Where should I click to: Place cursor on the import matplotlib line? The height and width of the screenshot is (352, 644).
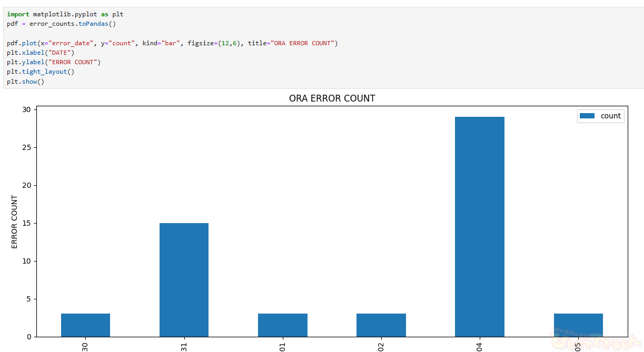click(65, 14)
